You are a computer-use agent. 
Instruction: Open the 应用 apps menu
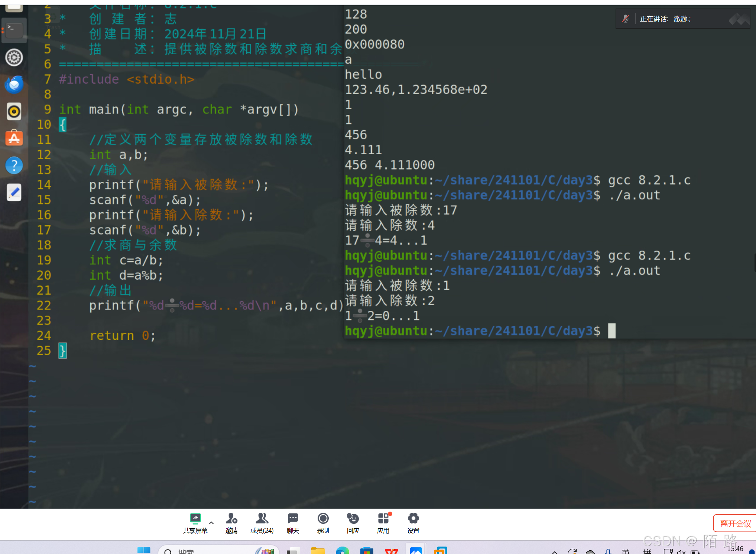click(383, 518)
